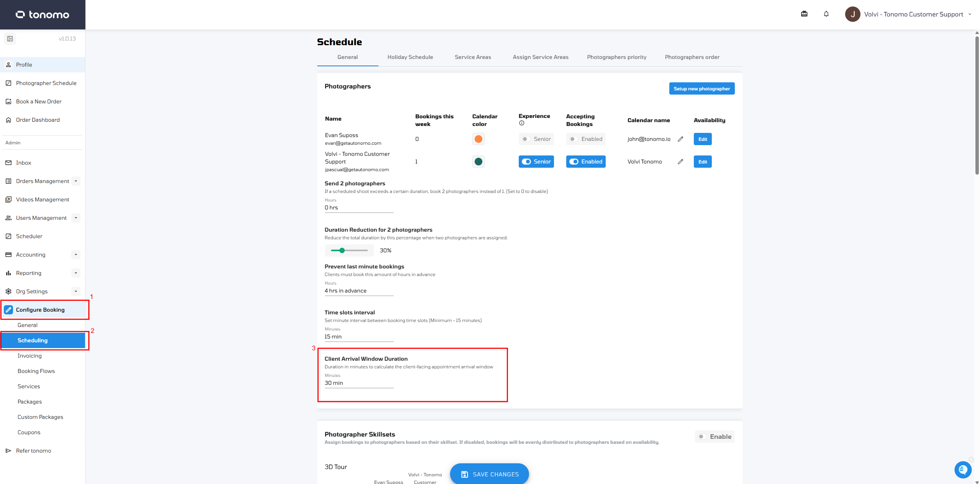Click the tonomo logo

coord(43,15)
